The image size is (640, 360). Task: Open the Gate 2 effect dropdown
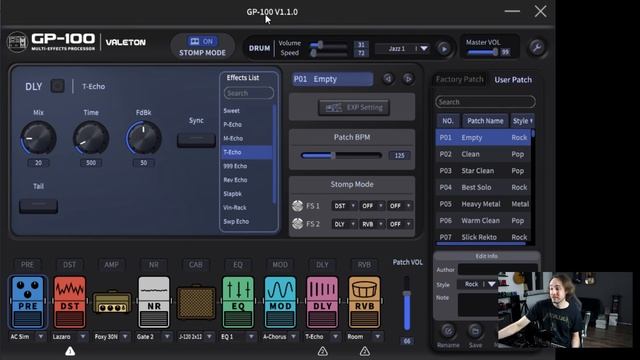(x=167, y=337)
